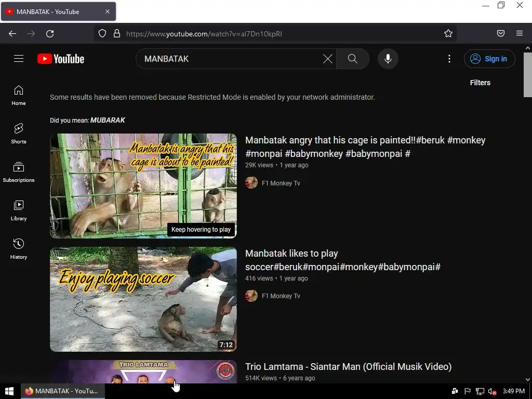Open the Windows Start menu
The height and width of the screenshot is (399, 532).
(x=9, y=391)
